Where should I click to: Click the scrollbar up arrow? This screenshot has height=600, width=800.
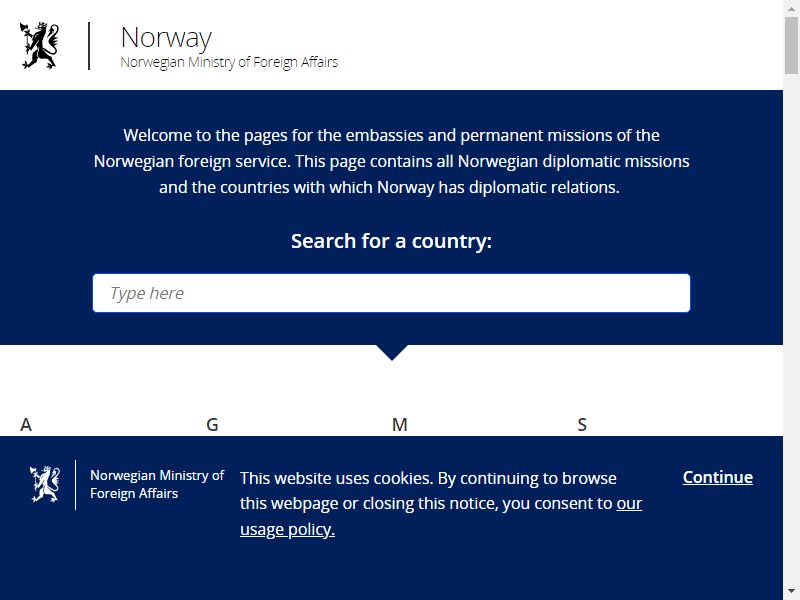click(x=791, y=8)
